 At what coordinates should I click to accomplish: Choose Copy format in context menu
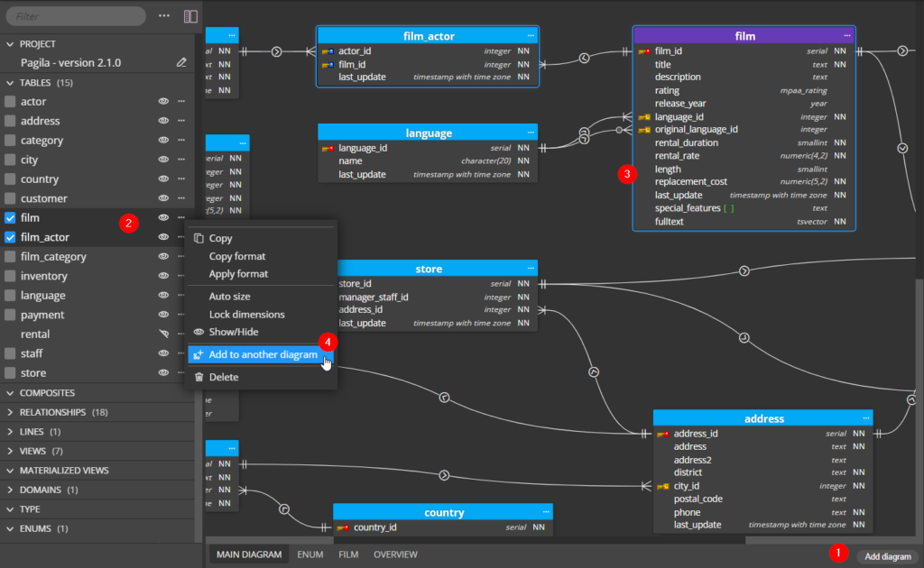261,256
